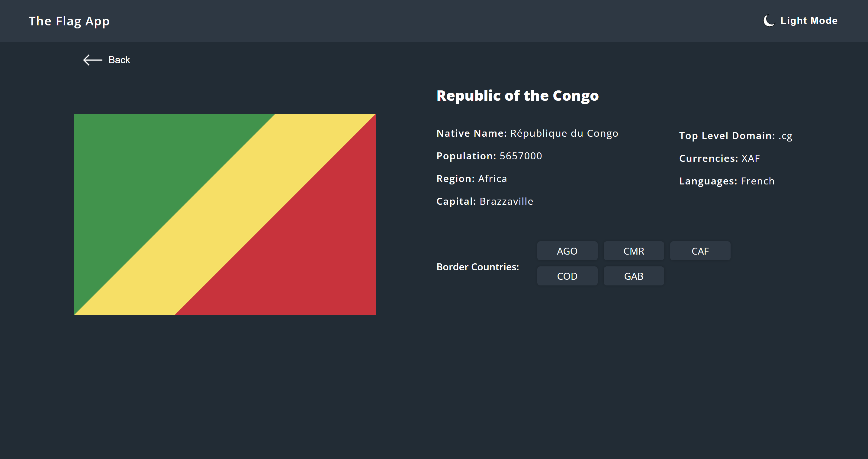868x459 pixels.
Task: Click the left arrow back icon
Action: coord(92,60)
